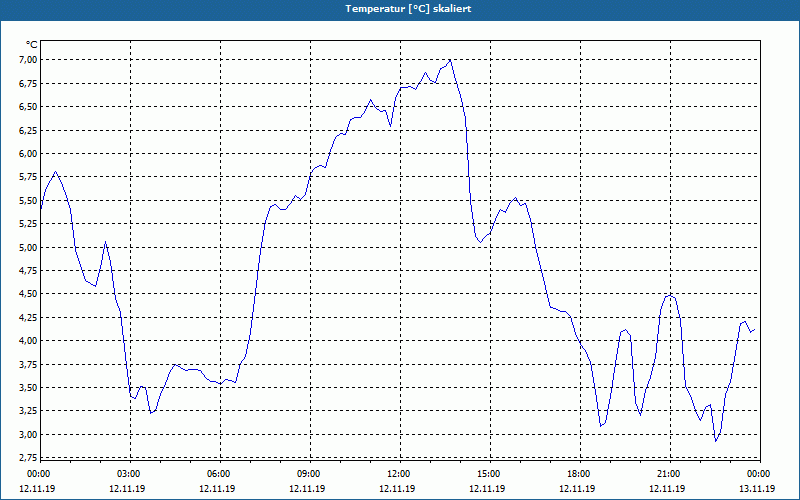Screen dimensions: 800x500
Task: Click the 6,00 y-axis label
Action: tap(29, 154)
